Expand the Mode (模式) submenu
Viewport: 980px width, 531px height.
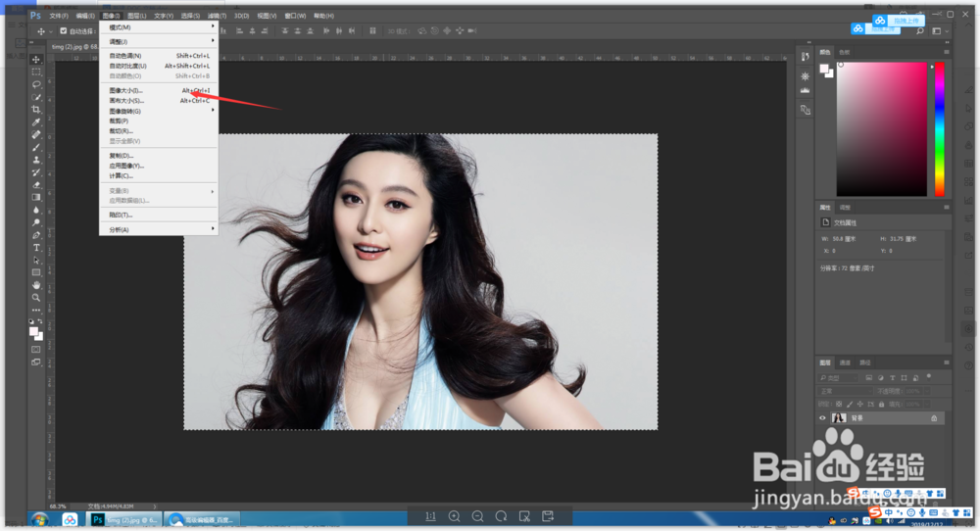[159, 27]
